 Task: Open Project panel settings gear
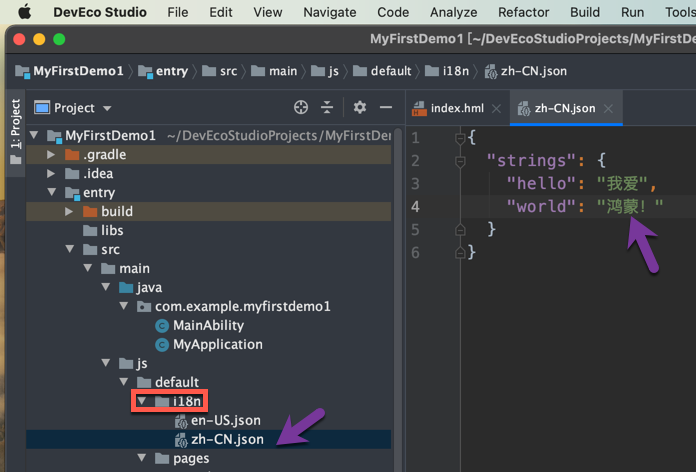[360, 108]
